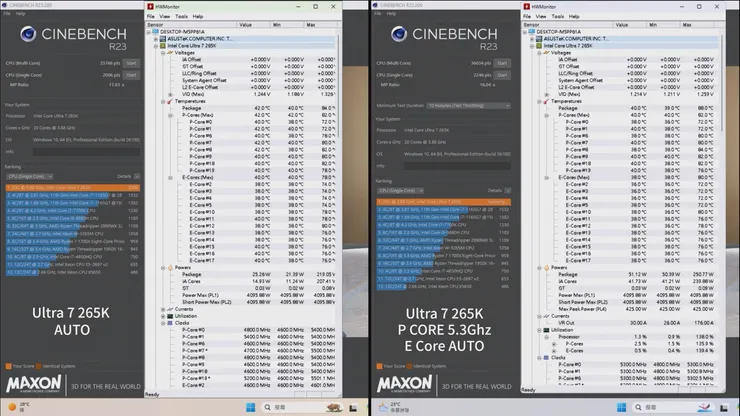This screenshot has width=740, height=416.
Task: Collapse the Powers node in right HWMonitor
Action: click(539, 268)
